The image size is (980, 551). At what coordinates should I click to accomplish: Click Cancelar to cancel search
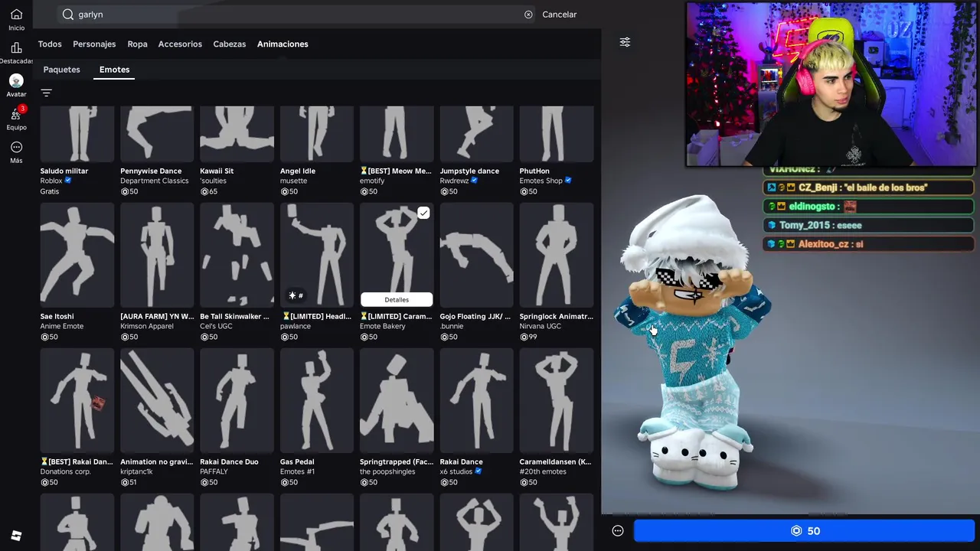560,15
